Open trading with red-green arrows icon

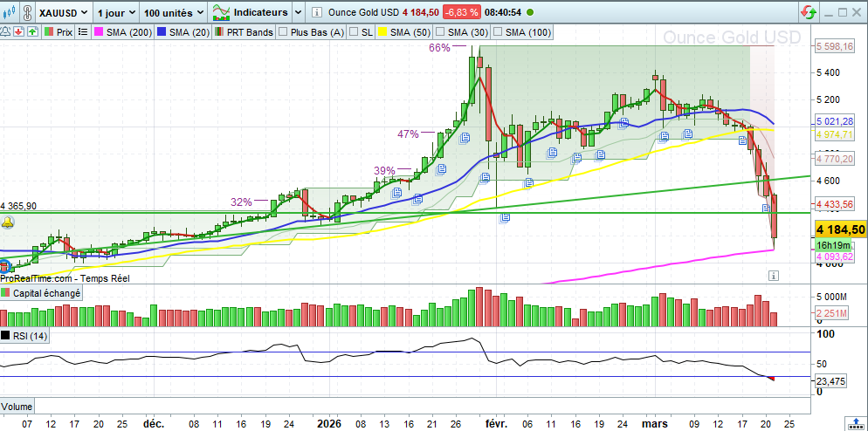(x=809, y=12)
